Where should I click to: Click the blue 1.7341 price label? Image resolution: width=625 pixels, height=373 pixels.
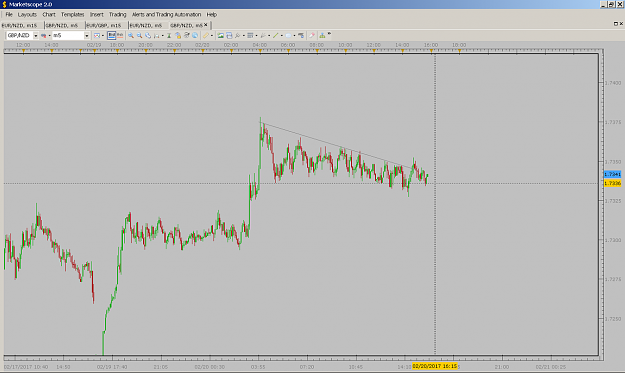click(612, 174)
